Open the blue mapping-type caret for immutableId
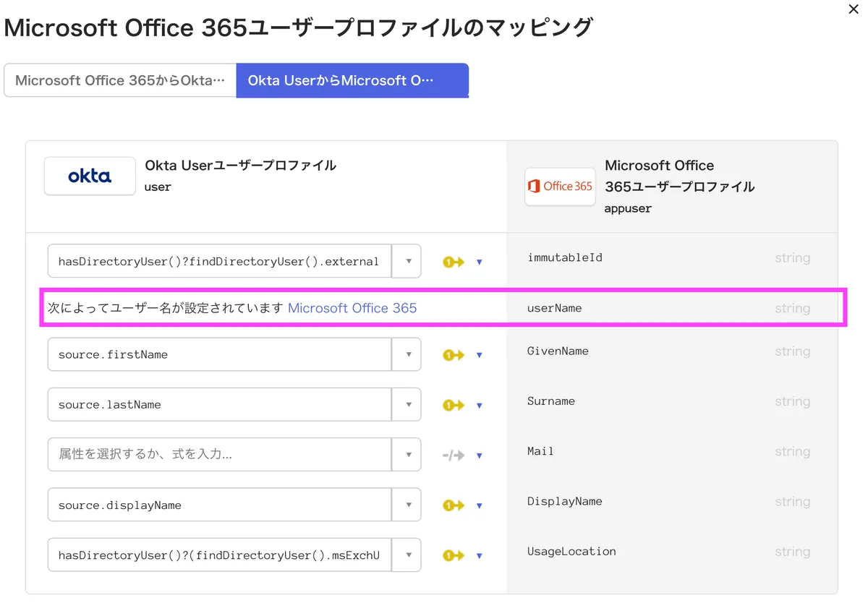 point(479,262)
